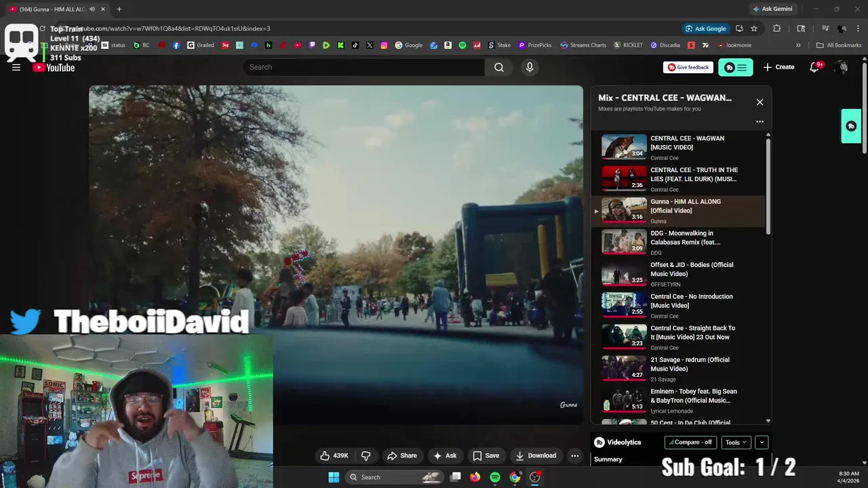Bookmark this page with the star icon

(753, 28)
